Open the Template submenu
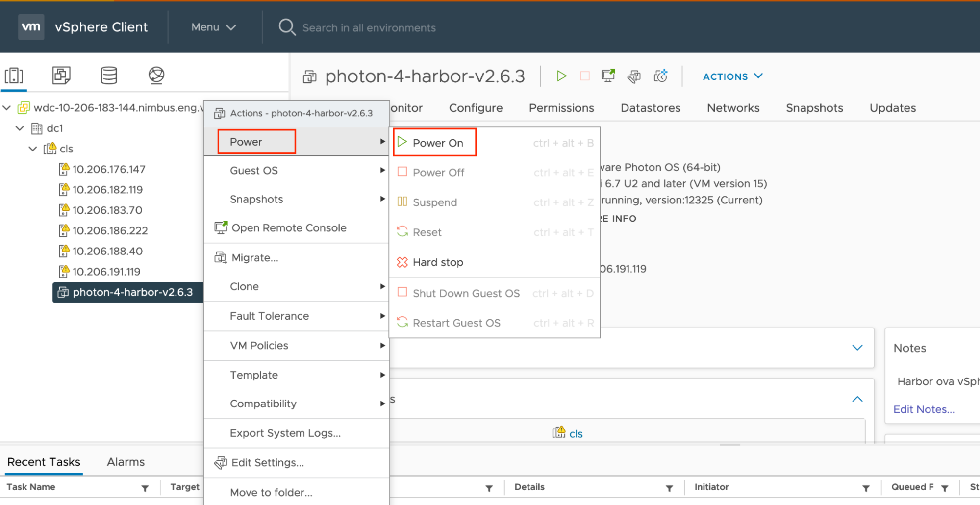 click(x=296, y=375)
